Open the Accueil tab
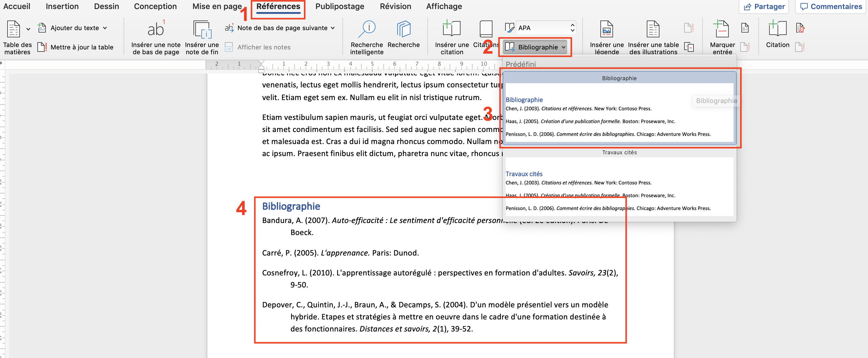This screenshot has width=868, height=358. pyautogui.click(x=17, y=6)
